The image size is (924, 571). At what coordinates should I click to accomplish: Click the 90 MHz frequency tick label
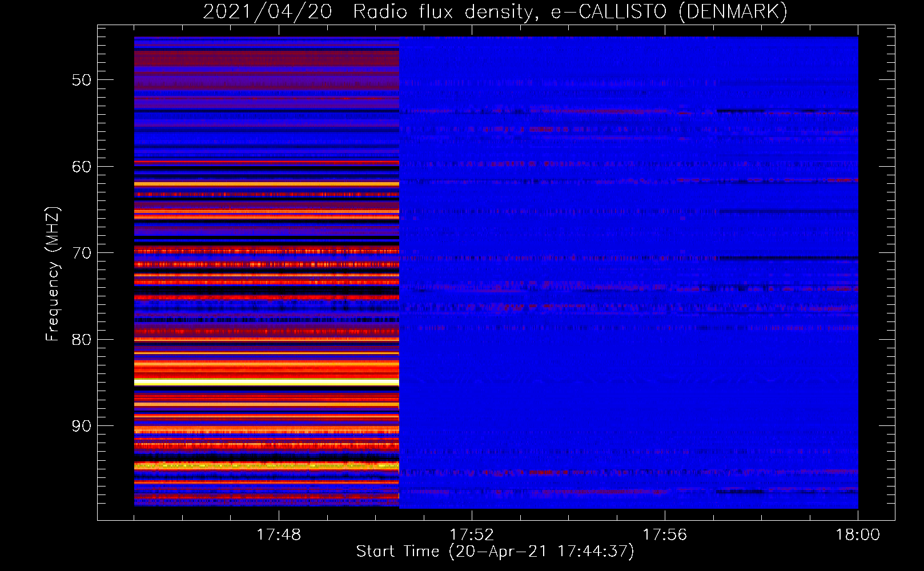point(82,426)
